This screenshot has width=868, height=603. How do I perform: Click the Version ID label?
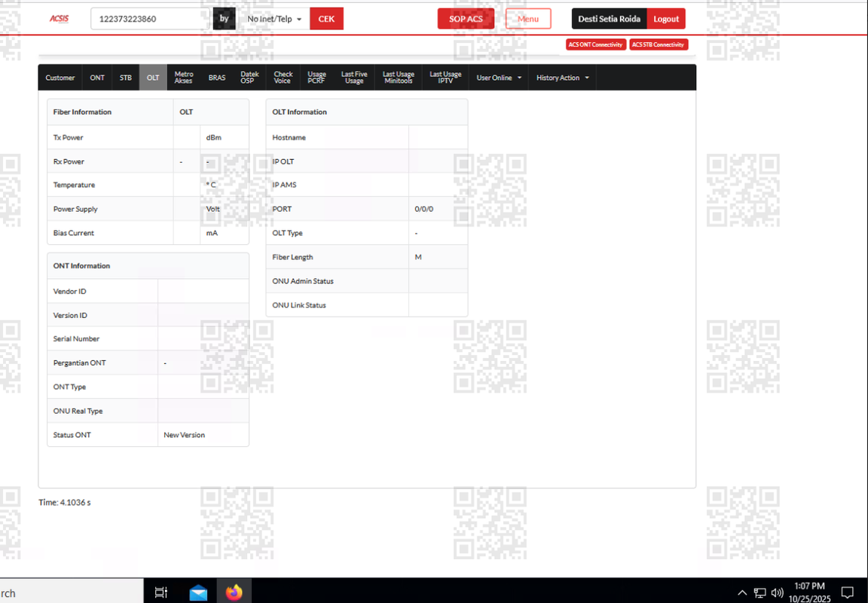[x=70, y=315]
